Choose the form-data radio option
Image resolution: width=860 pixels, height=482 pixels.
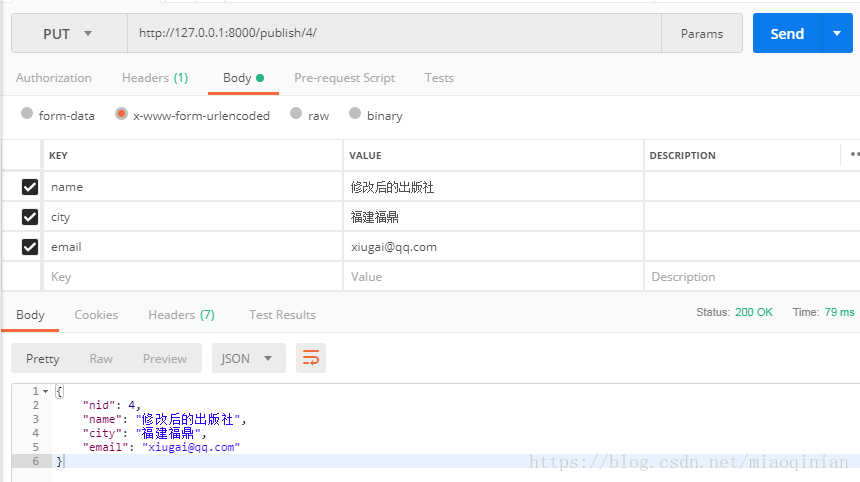(27, 114)
